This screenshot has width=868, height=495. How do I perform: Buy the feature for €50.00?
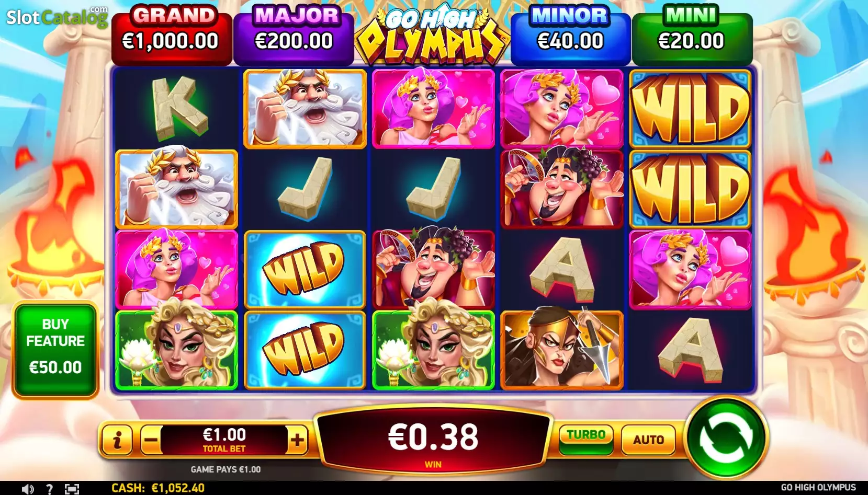55,350
